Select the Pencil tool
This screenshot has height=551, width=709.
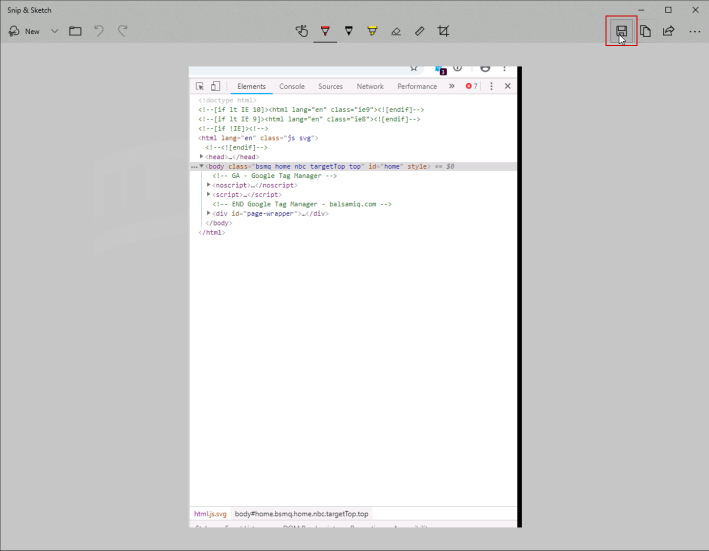[x=348, y=31]
